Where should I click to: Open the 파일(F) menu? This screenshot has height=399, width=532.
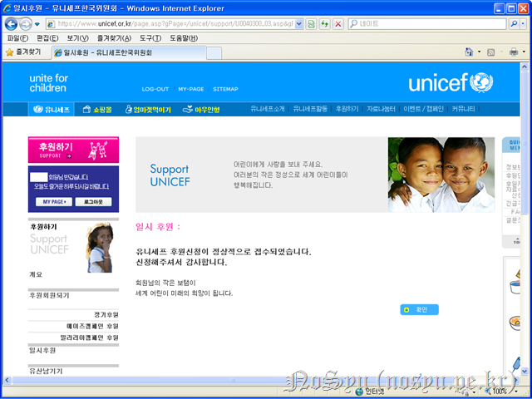tap(17, 38)
